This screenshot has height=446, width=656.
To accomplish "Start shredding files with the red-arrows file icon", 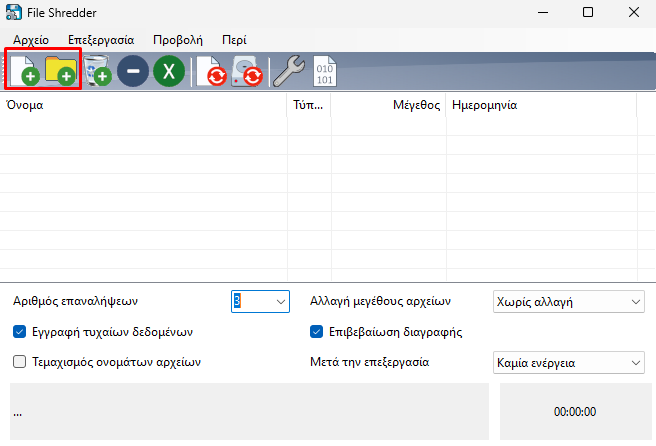I will 211,71.
